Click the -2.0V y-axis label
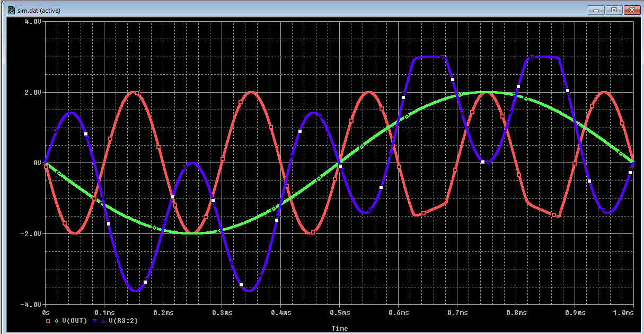The width and height of the screenshot is (644, 334). pyautogui.click(x=31, y=234)
